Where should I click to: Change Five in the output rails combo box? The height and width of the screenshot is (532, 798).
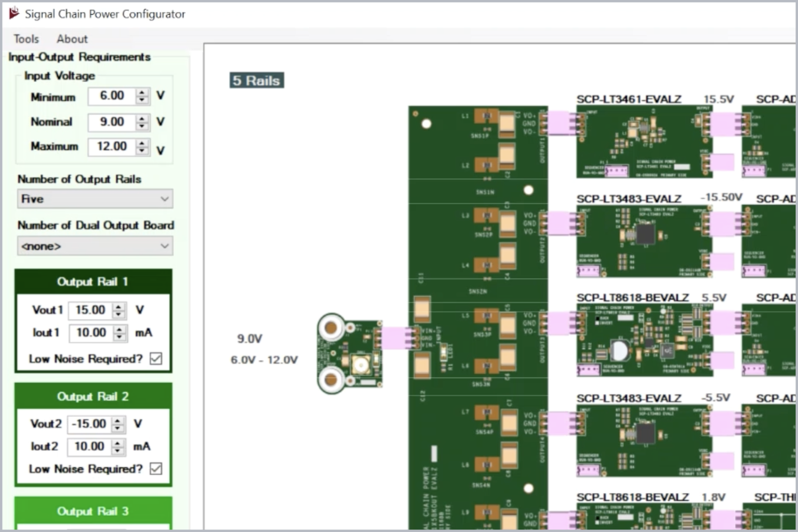(94, 198)
